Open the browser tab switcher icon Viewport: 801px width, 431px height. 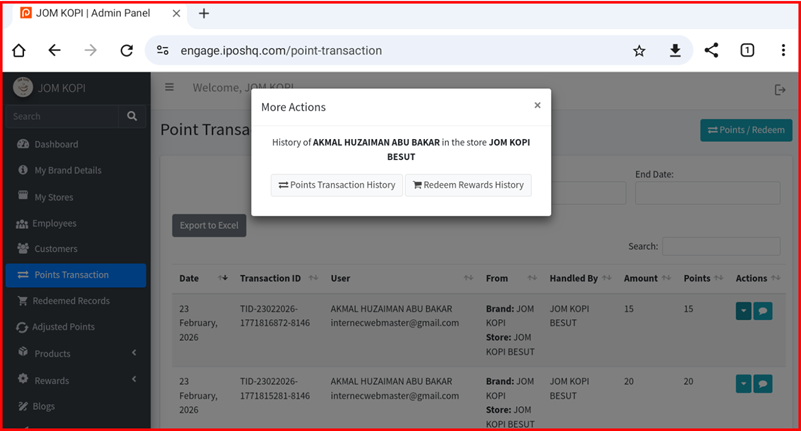point(747,51)
